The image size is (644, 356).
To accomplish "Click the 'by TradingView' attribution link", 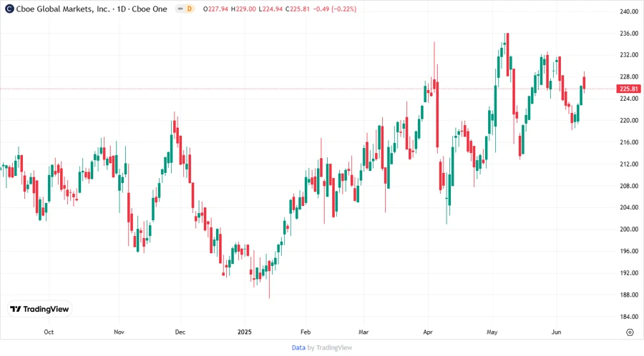I will point(330,348).
